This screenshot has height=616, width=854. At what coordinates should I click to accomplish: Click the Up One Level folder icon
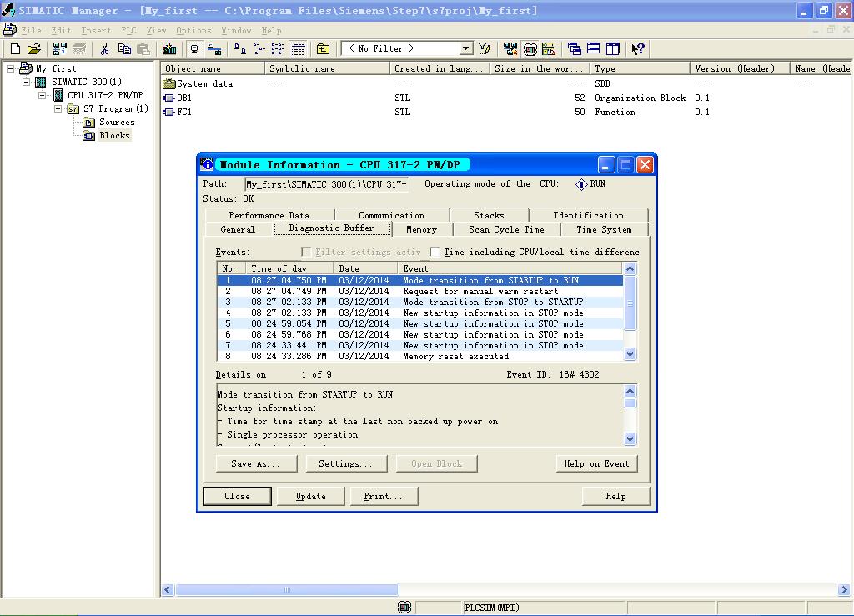[323, 49]
